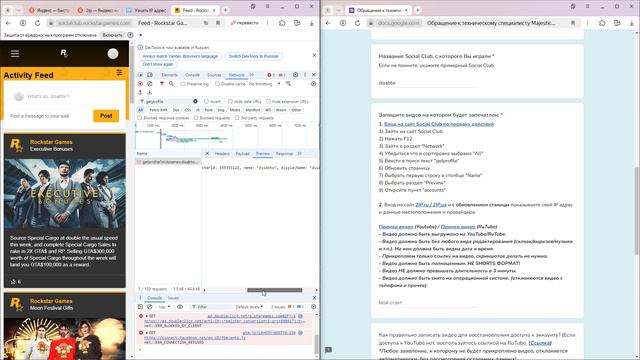Viewport: 640px width, 360px height.
Task: Open network search magnifier
Action: point(171,84)
